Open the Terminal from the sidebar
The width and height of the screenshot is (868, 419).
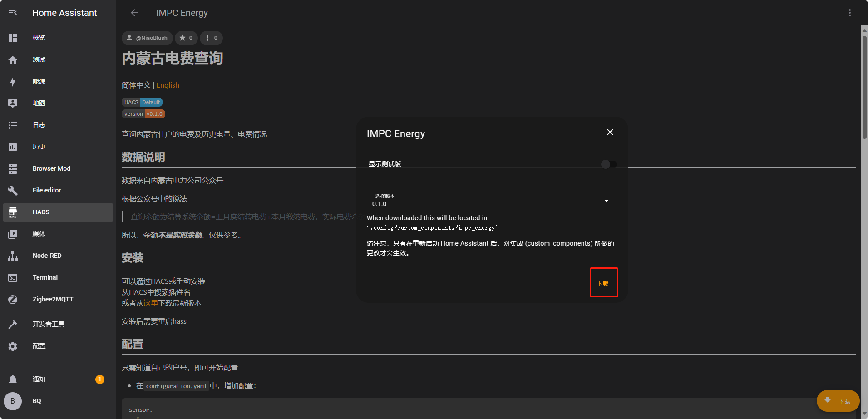click(13, 277)
